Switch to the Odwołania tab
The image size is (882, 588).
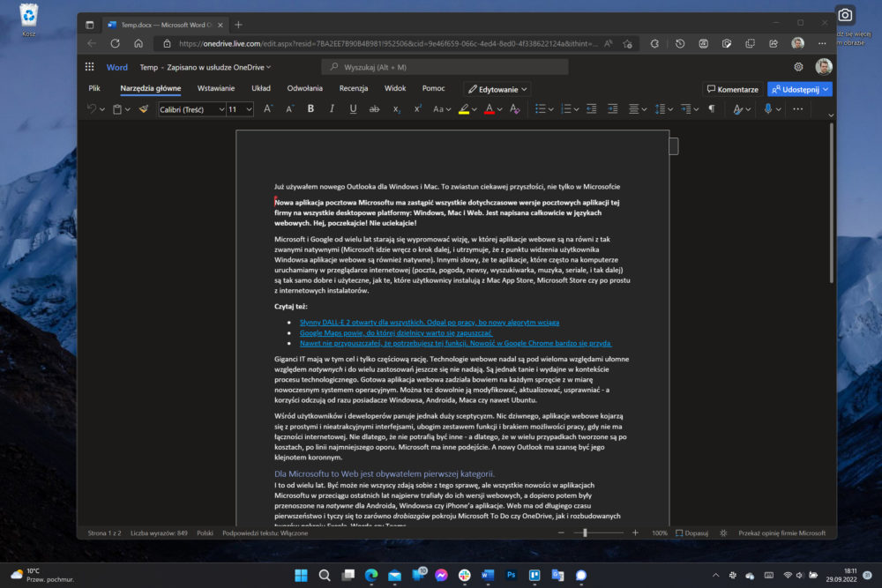click(x=305, y=88)
